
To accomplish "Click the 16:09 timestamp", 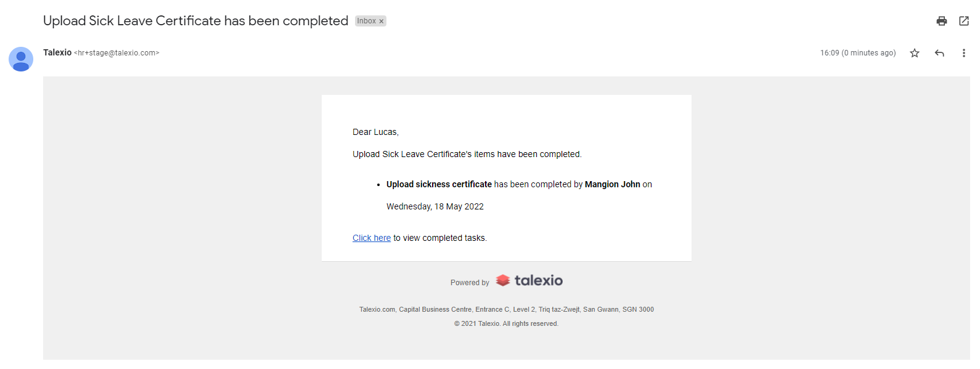I will (x=858, y=53).
